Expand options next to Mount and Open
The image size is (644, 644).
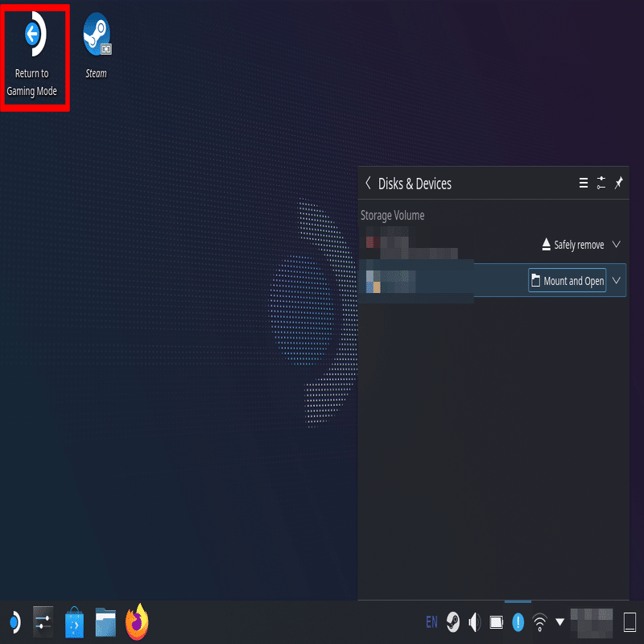click(617, 280)
